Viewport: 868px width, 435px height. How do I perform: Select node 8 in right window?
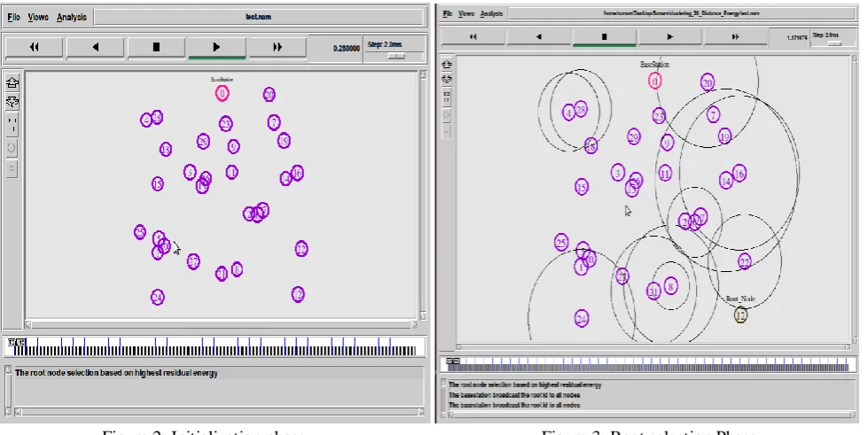pyautogui.click(x=670, y=286)
